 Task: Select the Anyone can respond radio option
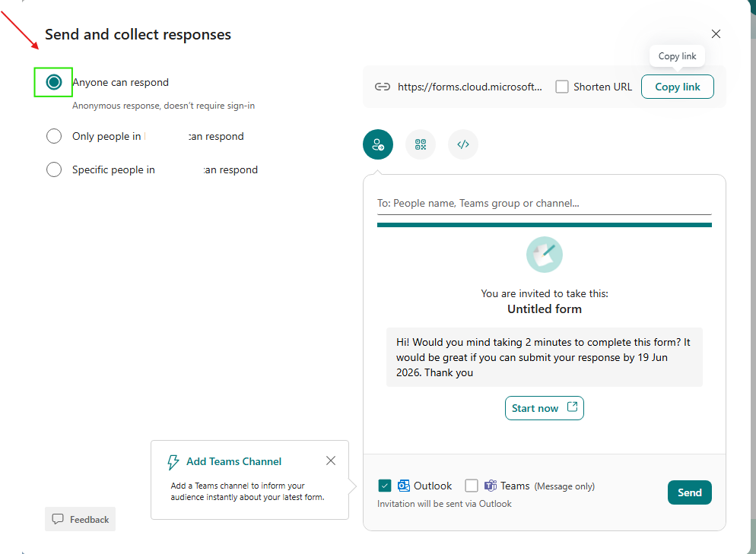click(x=53, y=82)
